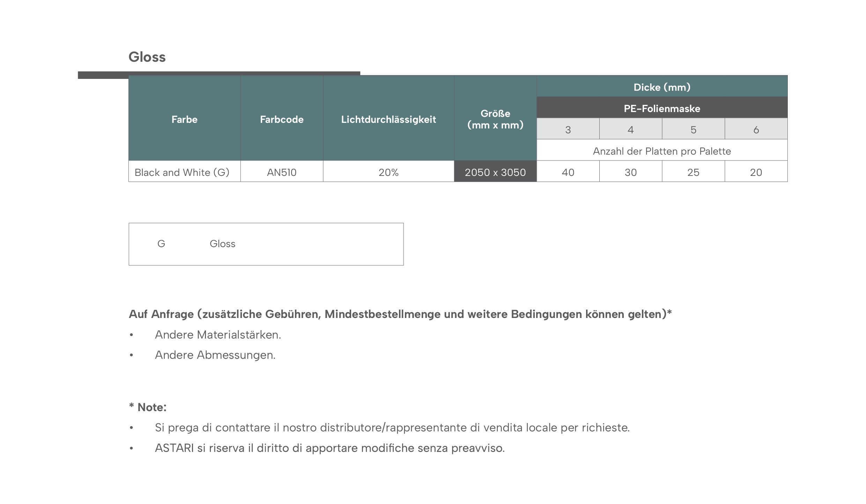
Task: Select the color code 'AN510'
Action: point(282,171)
